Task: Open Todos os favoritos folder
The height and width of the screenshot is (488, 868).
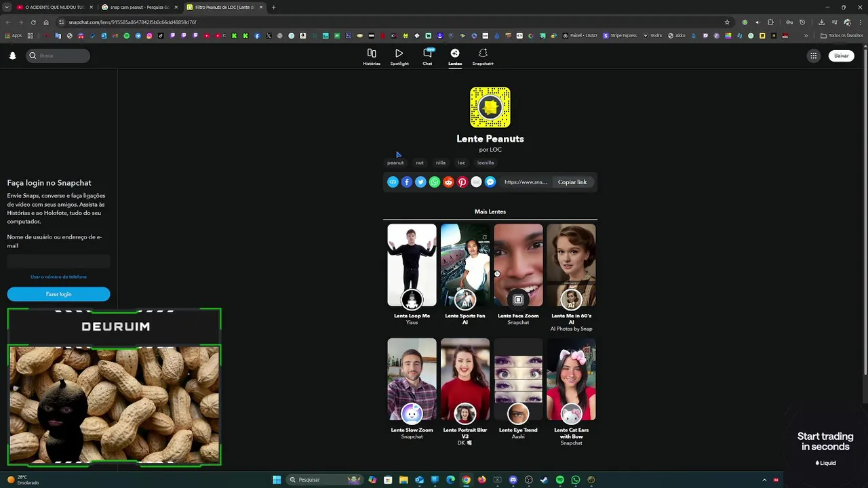Action: point(842,35)
